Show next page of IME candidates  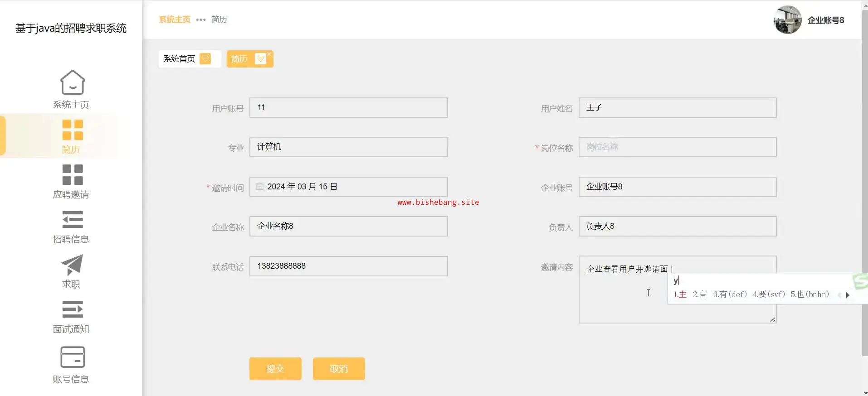pos(847,295)
